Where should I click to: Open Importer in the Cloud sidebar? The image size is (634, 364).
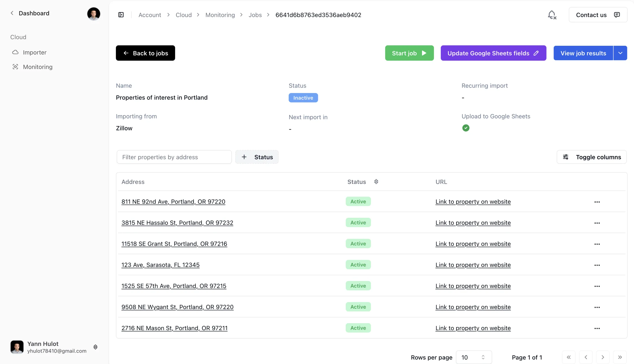click(34, 52)
